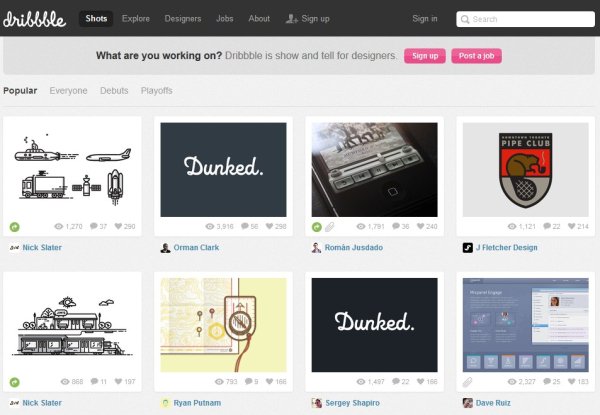Open the Jobs page

point(225,18)
